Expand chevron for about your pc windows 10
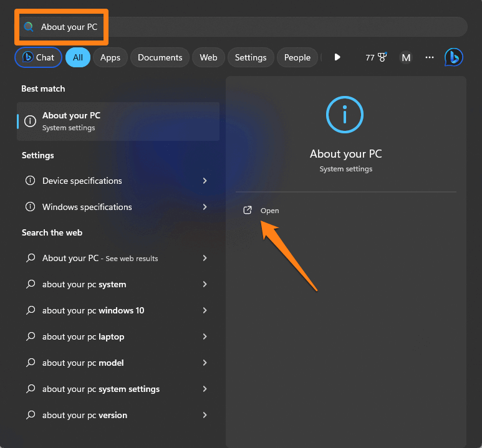Screen dimensions: 482x448 pos(205,310)
